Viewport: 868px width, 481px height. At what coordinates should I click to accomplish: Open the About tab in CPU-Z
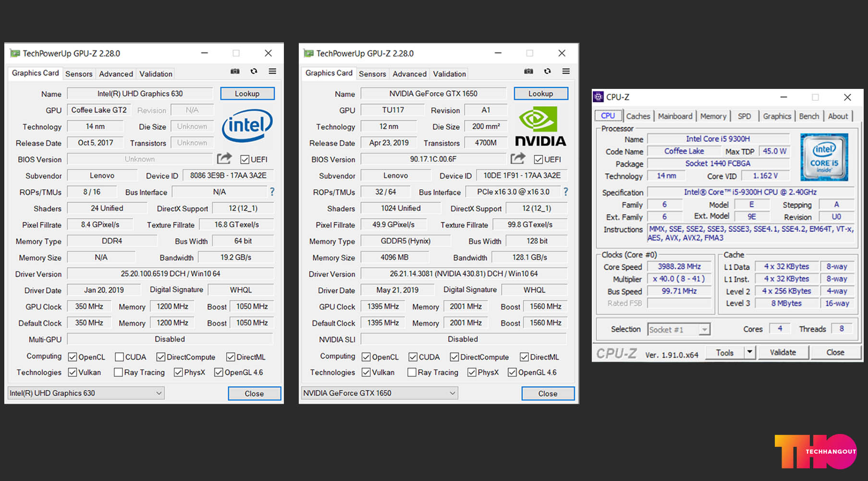838,116
